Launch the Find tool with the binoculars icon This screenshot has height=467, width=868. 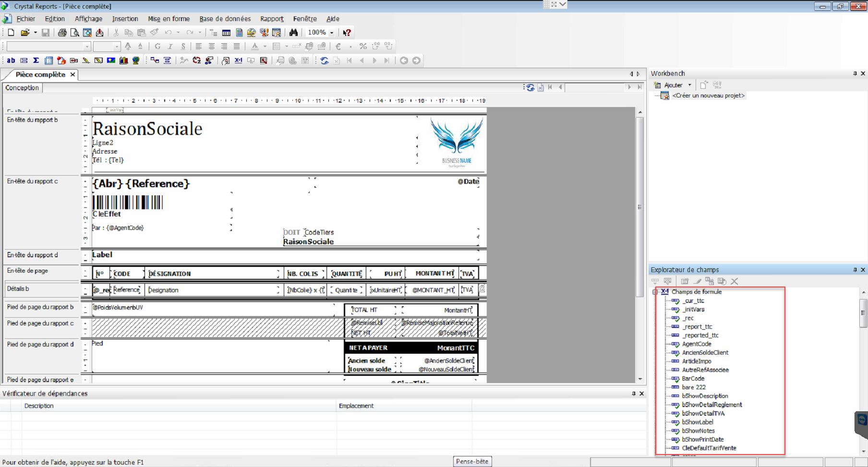click(x=294, y=33)
